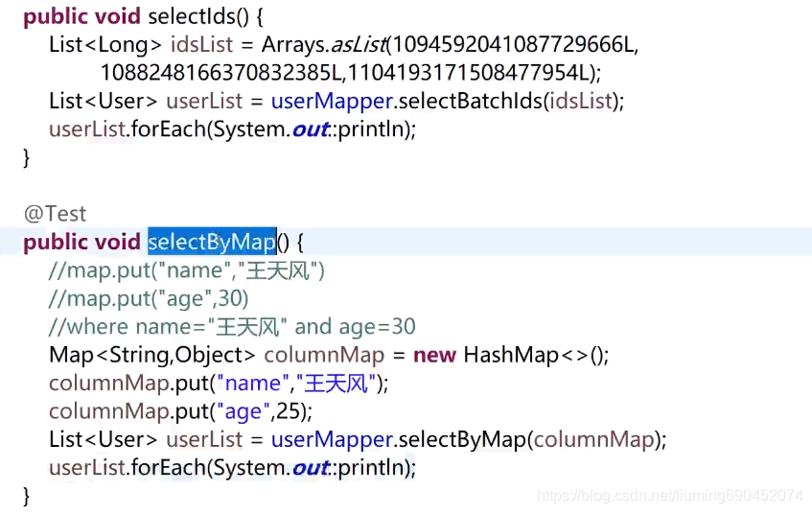This screenshot has width=812, height=513.
Task: Click userList.forEach in selectIds method
Action: click(x=233, y=129)
